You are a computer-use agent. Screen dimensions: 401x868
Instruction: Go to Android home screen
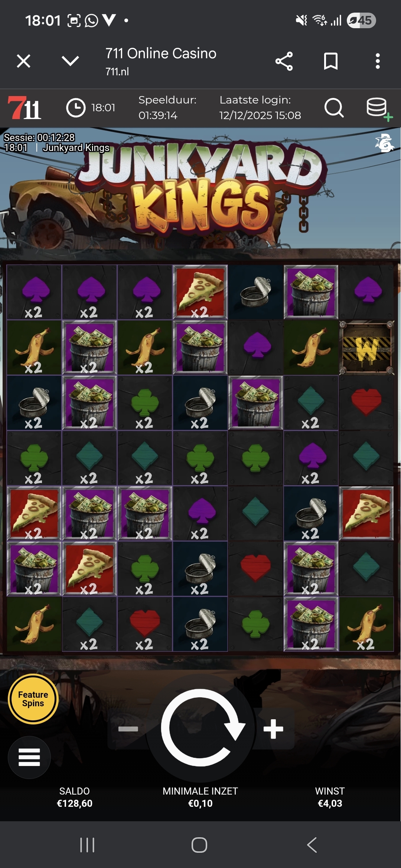coord(199,845)
